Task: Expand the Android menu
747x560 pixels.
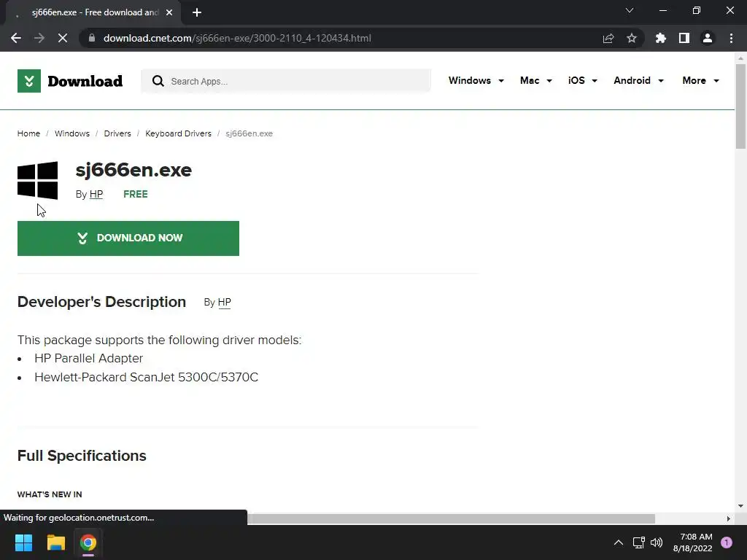Action: click(638, 80)
